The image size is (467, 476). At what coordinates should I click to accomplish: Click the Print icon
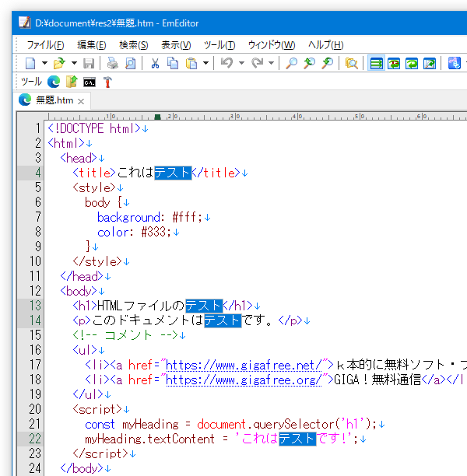112,63
